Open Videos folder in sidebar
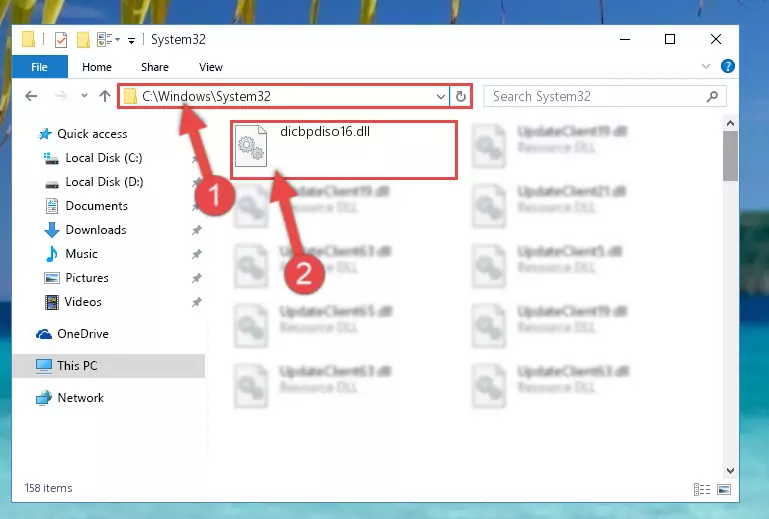 click(83, 302)
